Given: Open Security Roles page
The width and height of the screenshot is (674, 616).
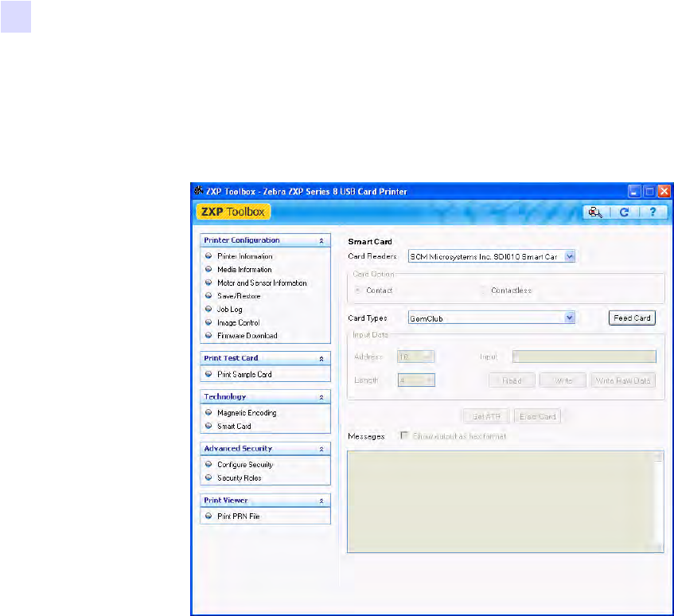Looking at the screenshot, I should click(x=239, y=478).
